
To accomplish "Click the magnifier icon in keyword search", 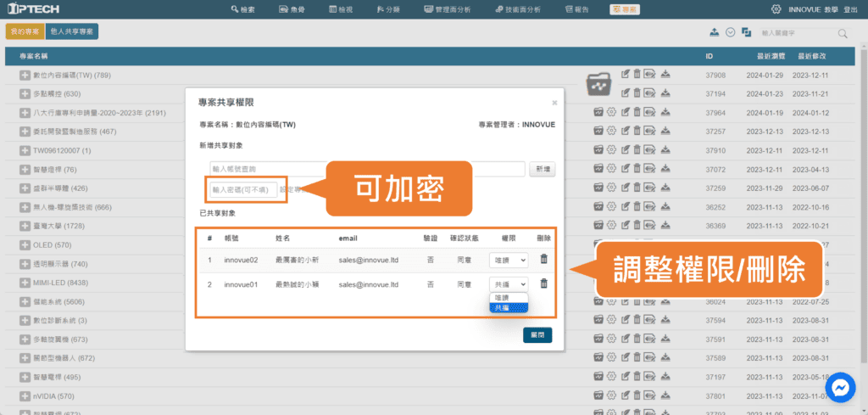I will click(843, 33).
